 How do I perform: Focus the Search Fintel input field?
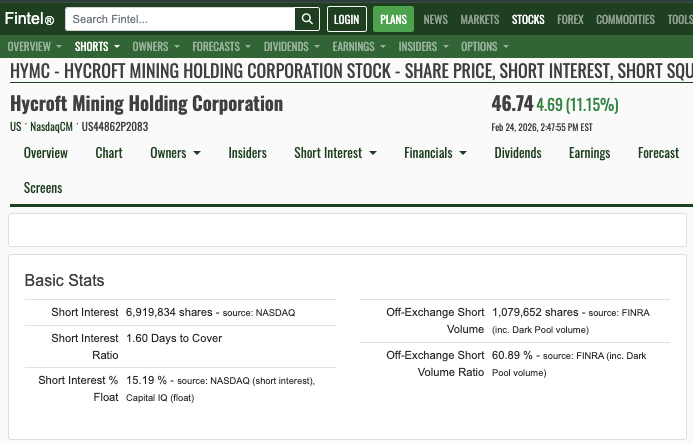[x=180, y=19]
